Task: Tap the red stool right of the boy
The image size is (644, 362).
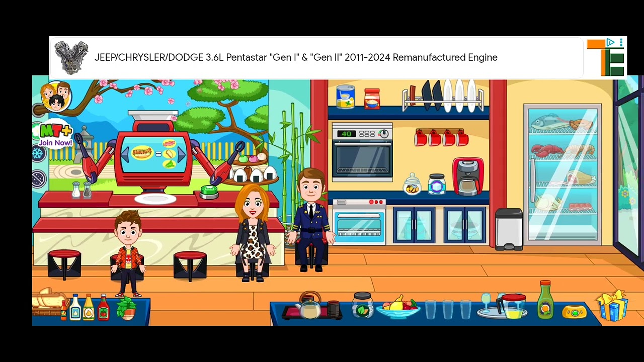Action: [x=190, y=265]
